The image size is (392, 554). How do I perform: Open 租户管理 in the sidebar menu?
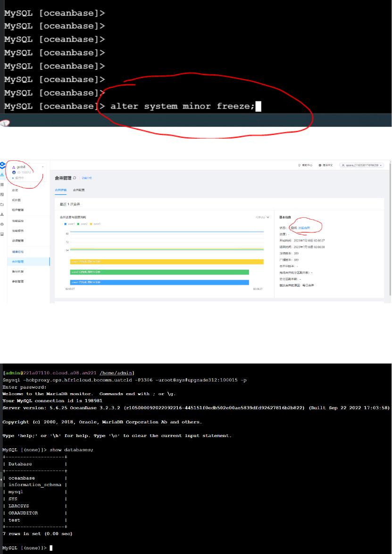pos(17,210)
